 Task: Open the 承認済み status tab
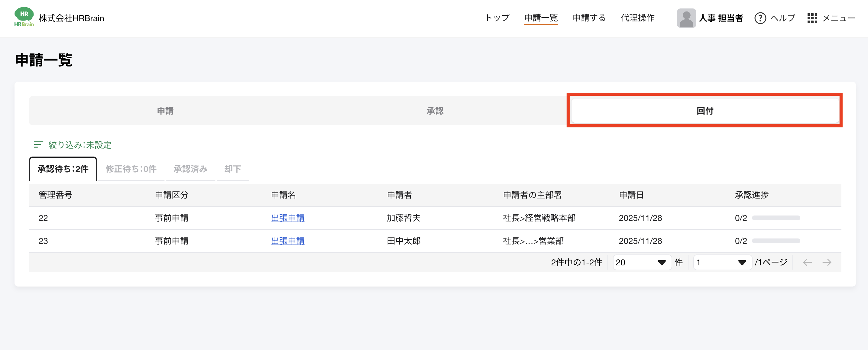point(190,169)
